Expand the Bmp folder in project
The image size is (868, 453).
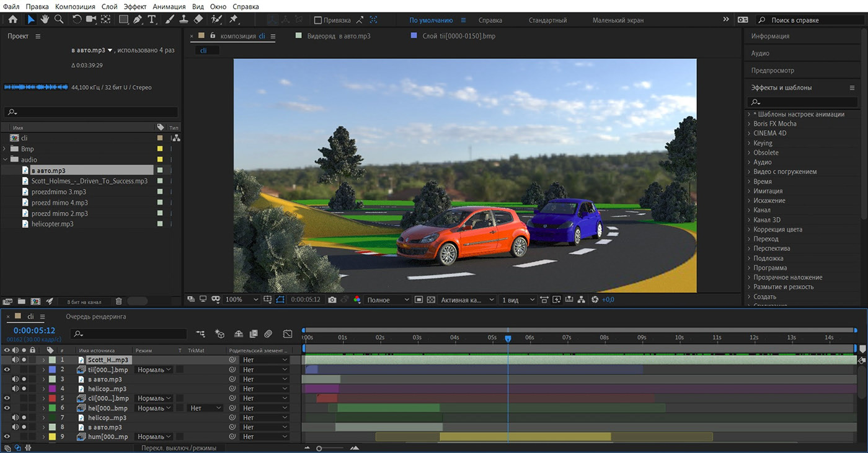click(x=5, y=149)
